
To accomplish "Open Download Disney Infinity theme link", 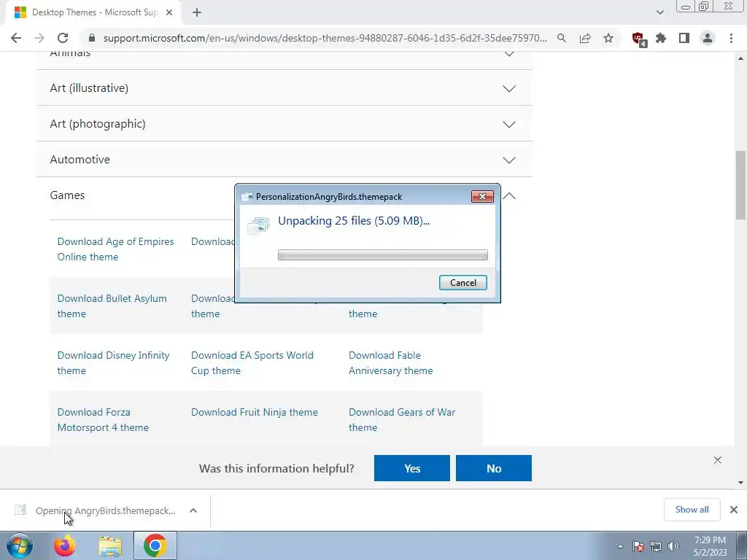I will 113,363.
